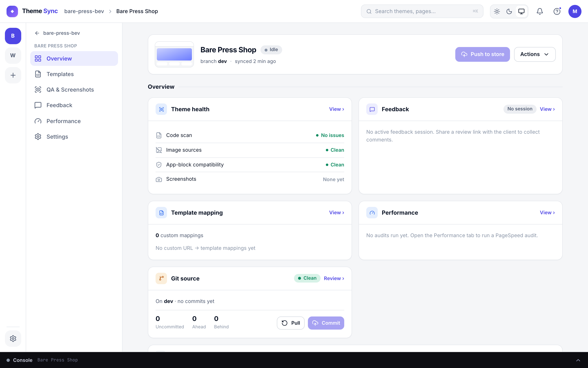The width and height of the screenshot is (588, 368).
Task: Click the Push to store button
Action: [x=482, y=54]
